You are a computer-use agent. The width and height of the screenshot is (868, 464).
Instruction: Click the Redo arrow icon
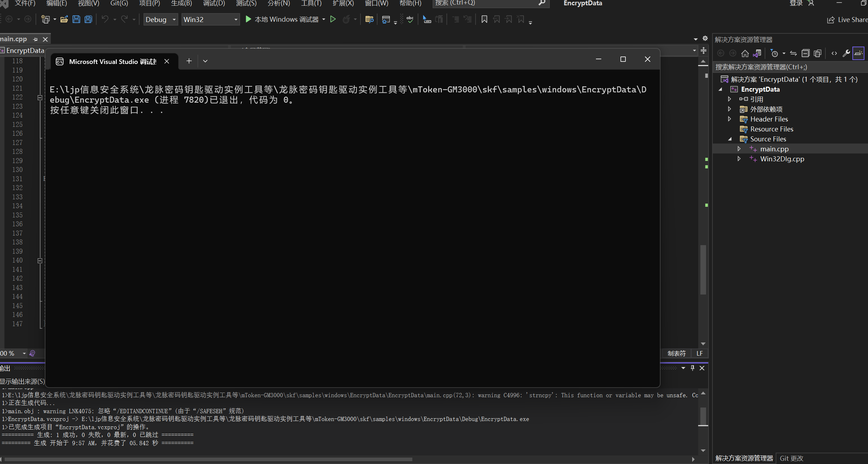(124, 19)
